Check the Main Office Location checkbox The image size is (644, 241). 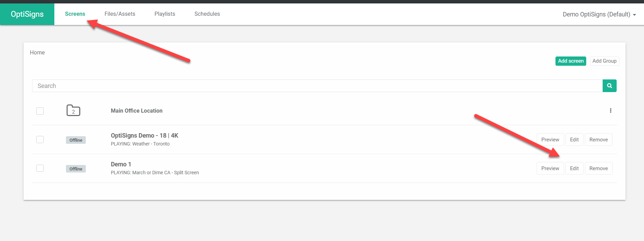tap(40, 111)
